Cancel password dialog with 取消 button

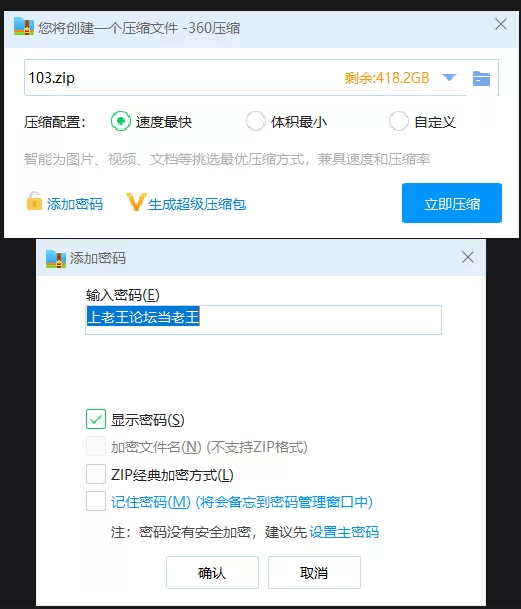click(x=314, y=572)
